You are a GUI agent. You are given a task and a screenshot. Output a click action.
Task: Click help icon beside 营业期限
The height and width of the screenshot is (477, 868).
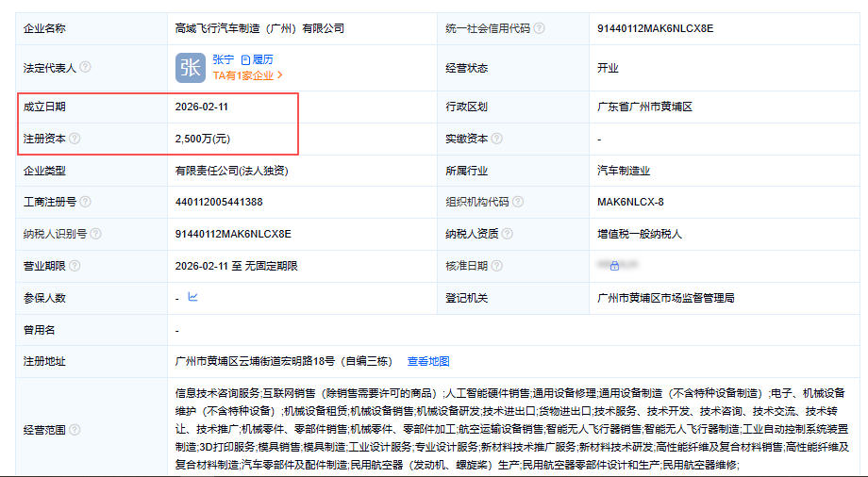coord(75,266)
